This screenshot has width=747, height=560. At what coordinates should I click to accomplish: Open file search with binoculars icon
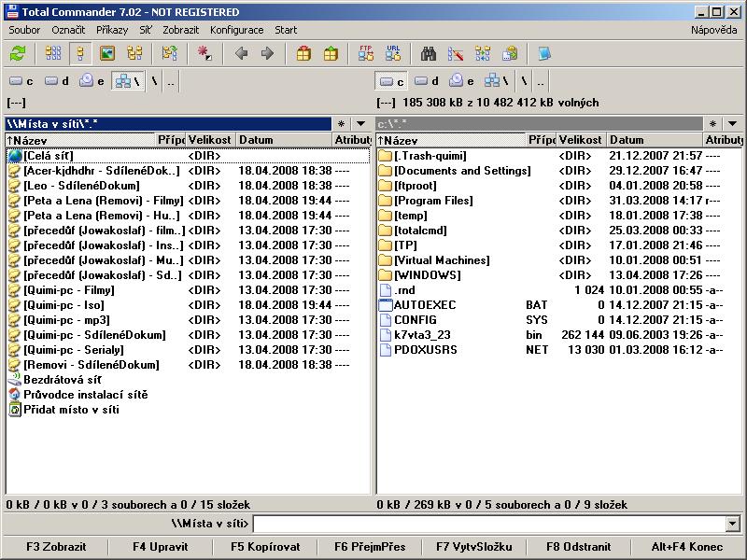(429, 54)
